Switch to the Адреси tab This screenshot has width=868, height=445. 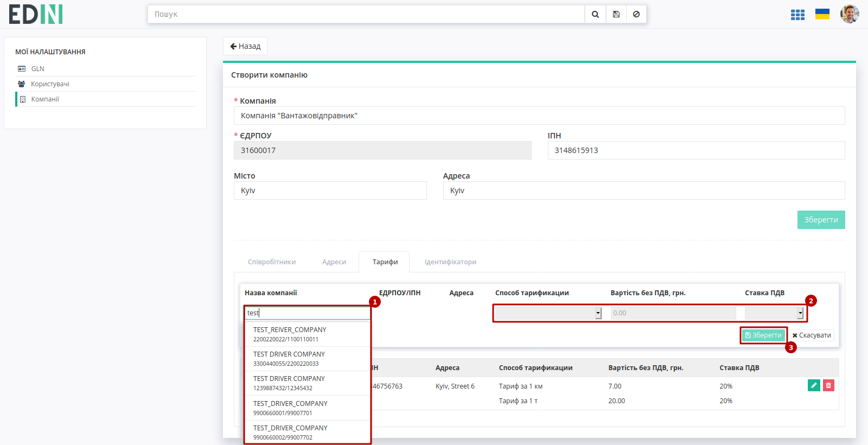[334, 262]
